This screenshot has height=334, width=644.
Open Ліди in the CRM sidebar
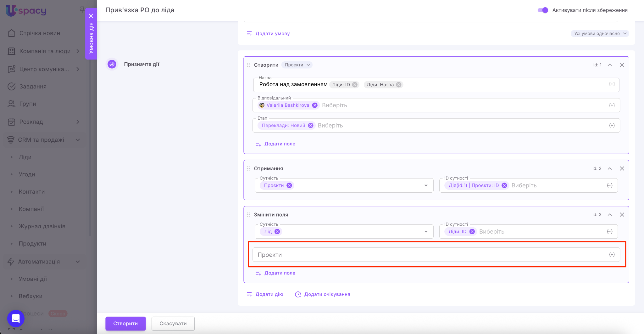[25, 157]
